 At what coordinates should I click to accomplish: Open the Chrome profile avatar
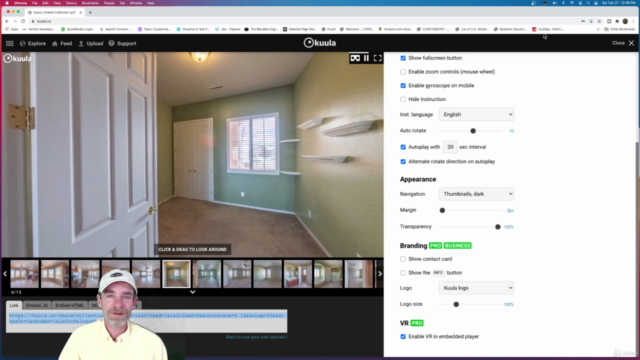pos(625,21)
